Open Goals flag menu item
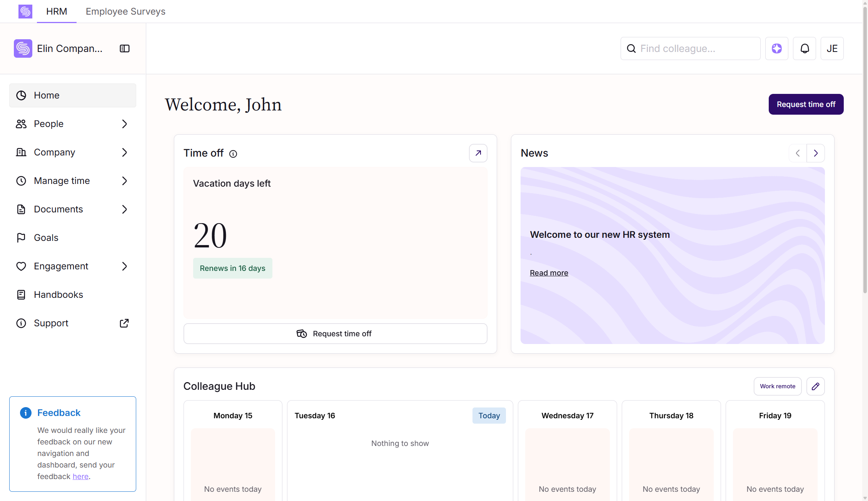This screenshot has height=501, width=868. click(x=46, y=238)
